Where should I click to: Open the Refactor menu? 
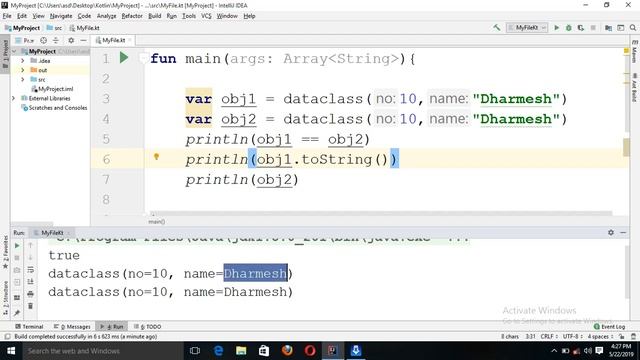coord(132,16)
